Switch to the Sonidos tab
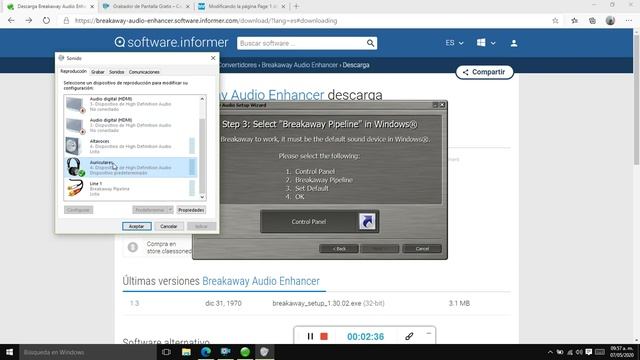Viewport: 640px width, 360px height. [x=116, y=72]
